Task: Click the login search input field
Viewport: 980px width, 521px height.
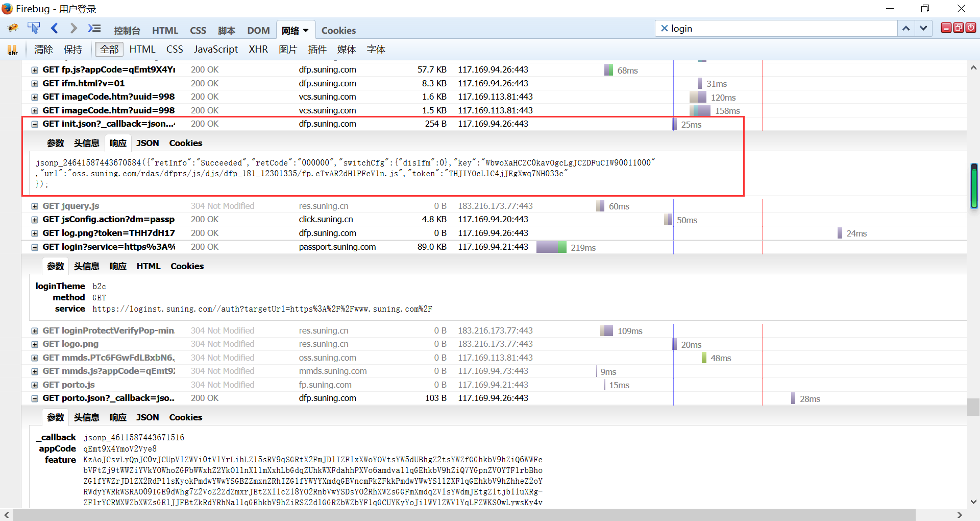Action: pyautogui.click(x=776, y=29)
